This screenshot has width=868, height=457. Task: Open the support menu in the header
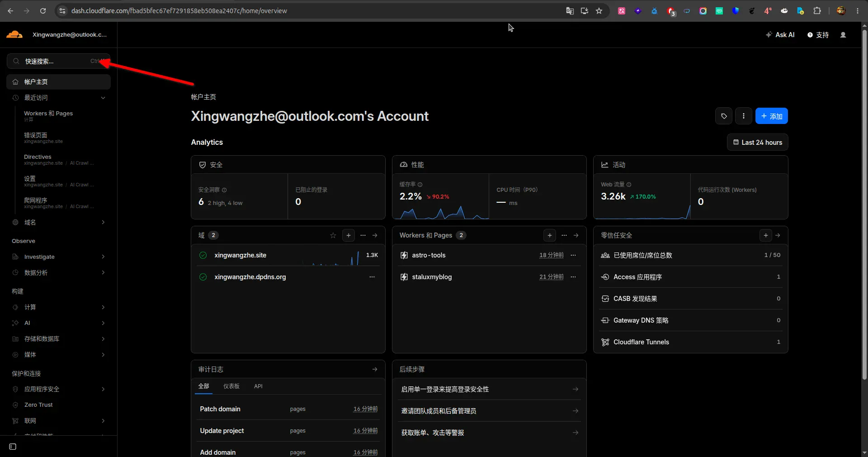click(818, 35)
